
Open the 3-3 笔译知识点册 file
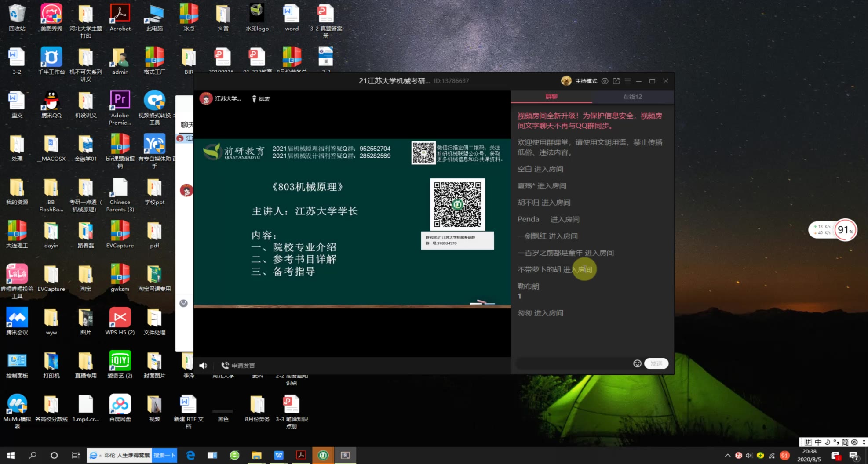292,411
